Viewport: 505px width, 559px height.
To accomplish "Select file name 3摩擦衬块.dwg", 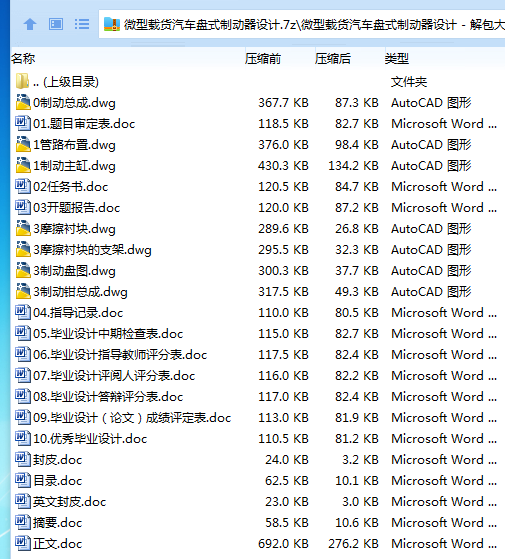I will point(74,229).
